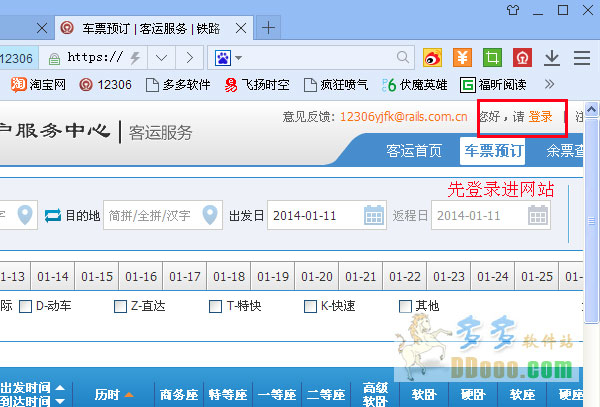The image size is (600, 407).
Task: Sort by 历时 duration column header
Action: [114, 394]
